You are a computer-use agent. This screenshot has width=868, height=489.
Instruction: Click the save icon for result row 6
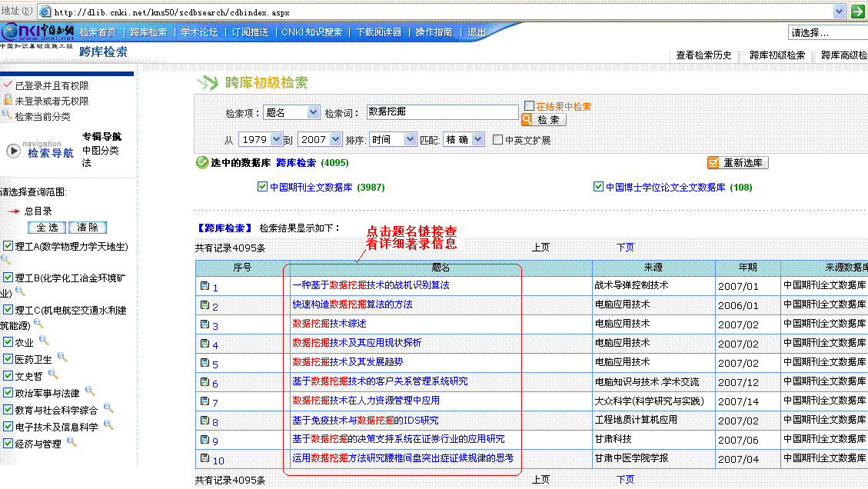click(205, 382)
